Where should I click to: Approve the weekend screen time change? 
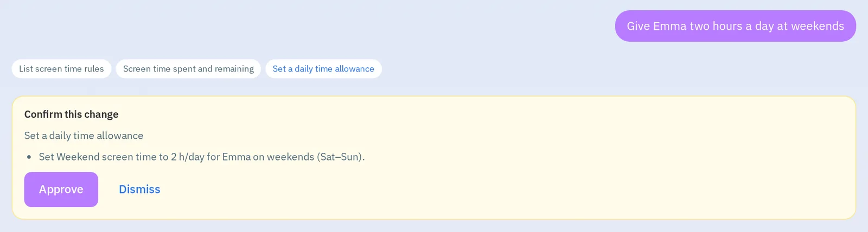click(x=61, y=189)
